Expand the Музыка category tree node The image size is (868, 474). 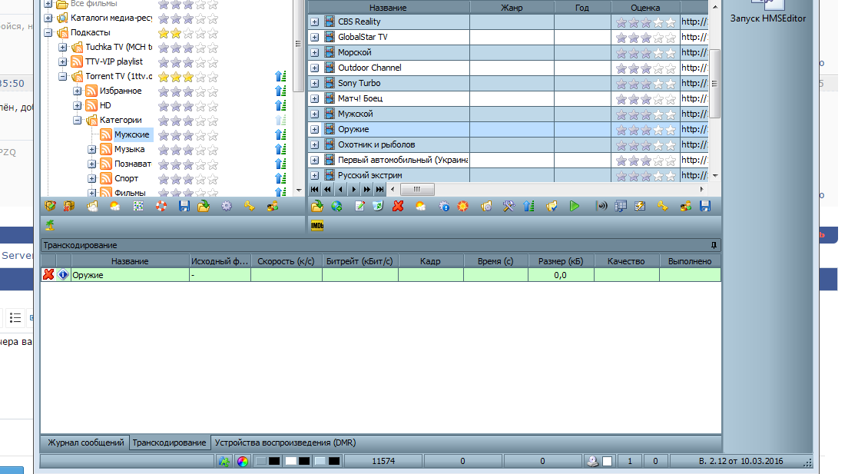coord(92,150)
